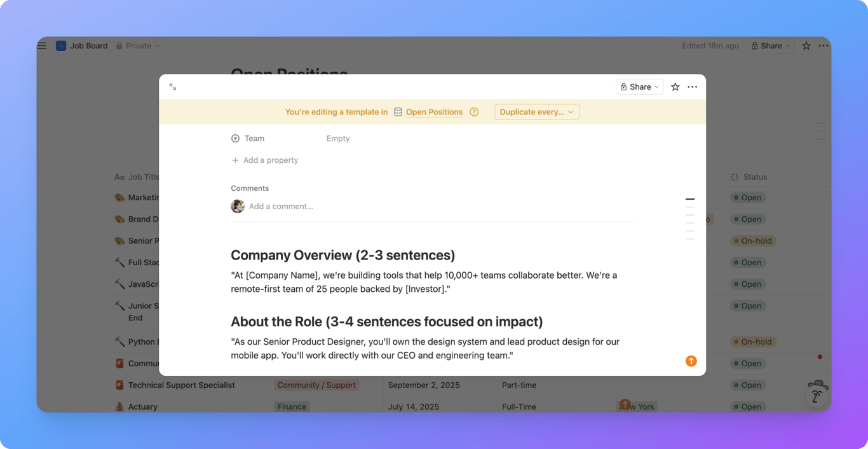Click the user avatar next to the comment field

pyautogui.click(x=237, y=206)
